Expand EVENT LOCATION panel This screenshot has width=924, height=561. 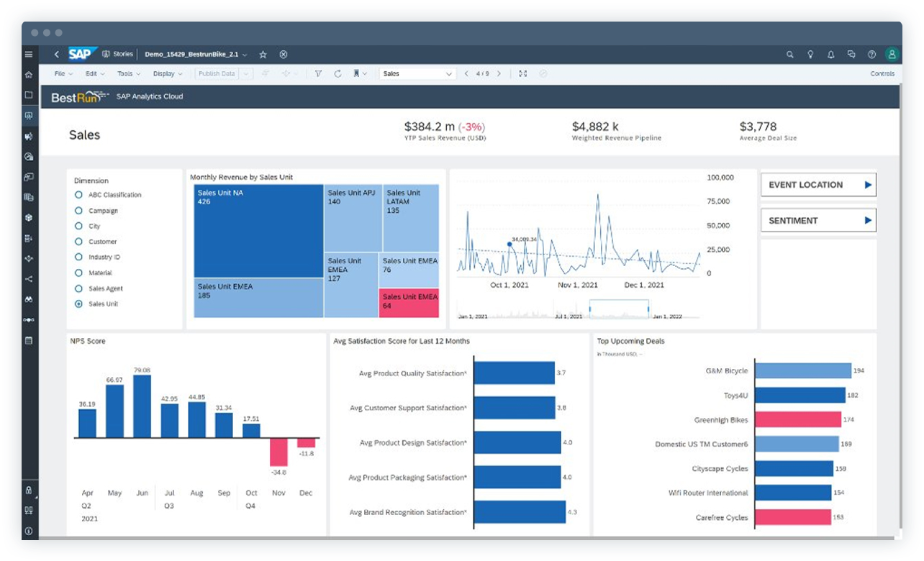[818, 185]
